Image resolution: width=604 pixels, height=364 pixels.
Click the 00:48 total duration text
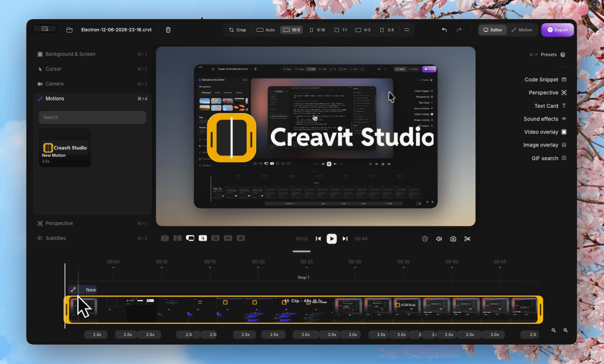coord(361,239)
